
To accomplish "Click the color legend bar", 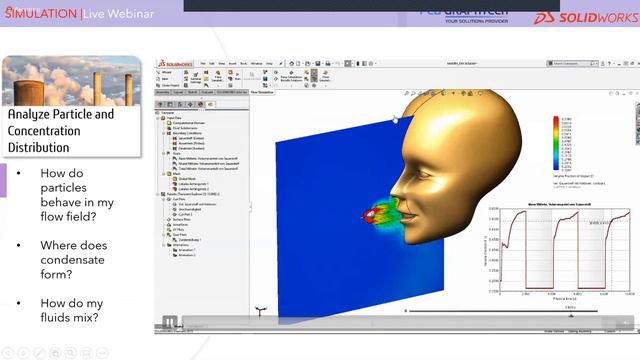I will pos(556,143).
